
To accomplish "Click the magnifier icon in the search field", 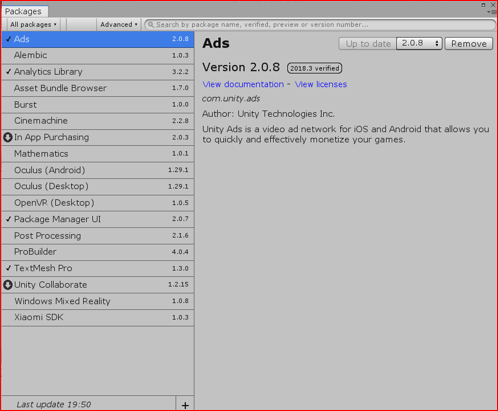I will pyautogui.click(x=151, y=25).
